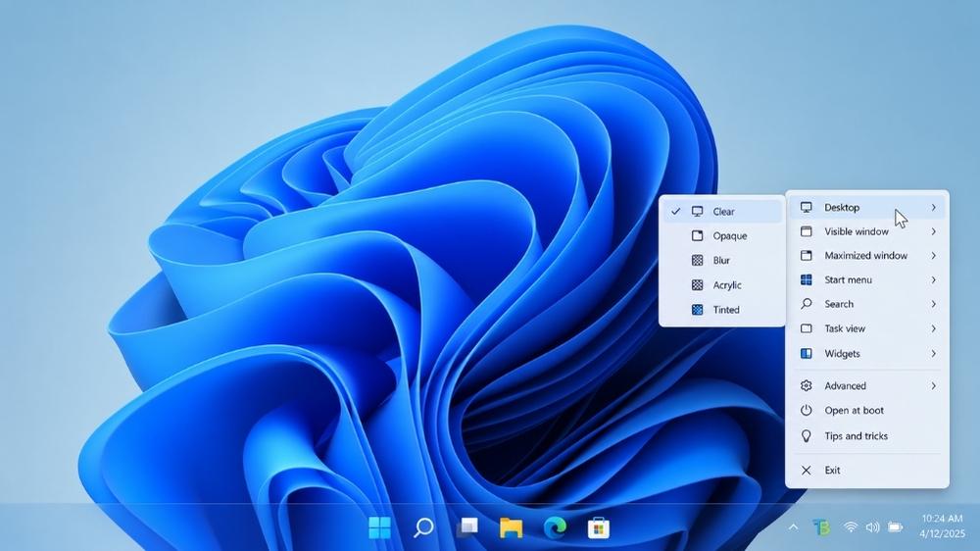Click the Widgets panel icon in menu
Image resolution: width=980 pixels, height=551 pixels.
pos(807,353)
